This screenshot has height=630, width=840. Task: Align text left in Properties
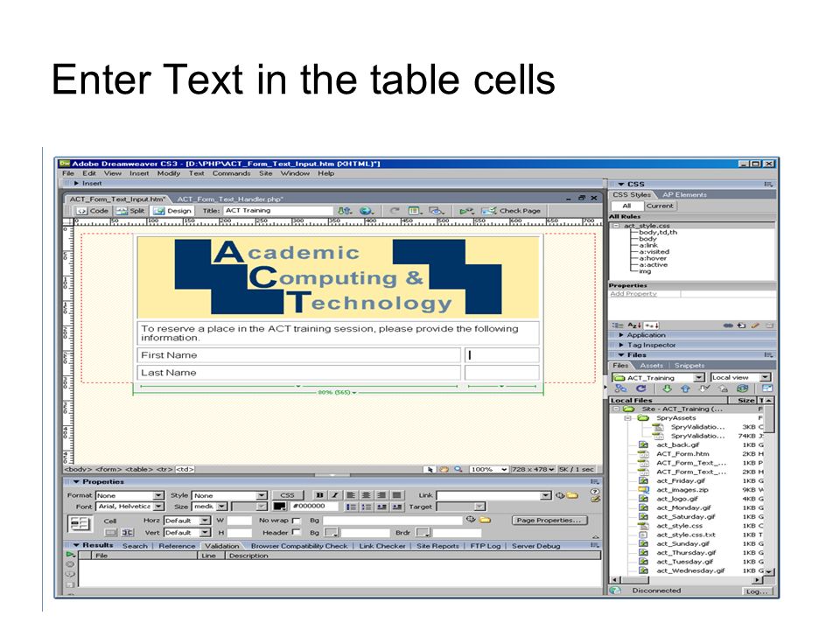pyautogui.click(x=350, y=495)
